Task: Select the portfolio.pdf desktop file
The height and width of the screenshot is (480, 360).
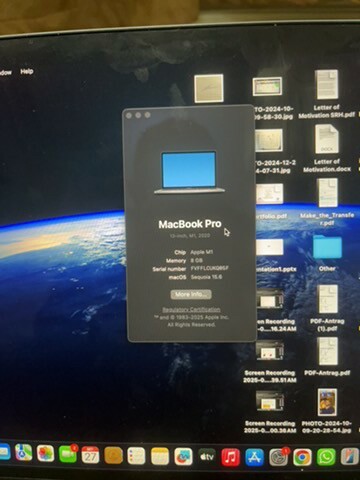Action: 269,194
